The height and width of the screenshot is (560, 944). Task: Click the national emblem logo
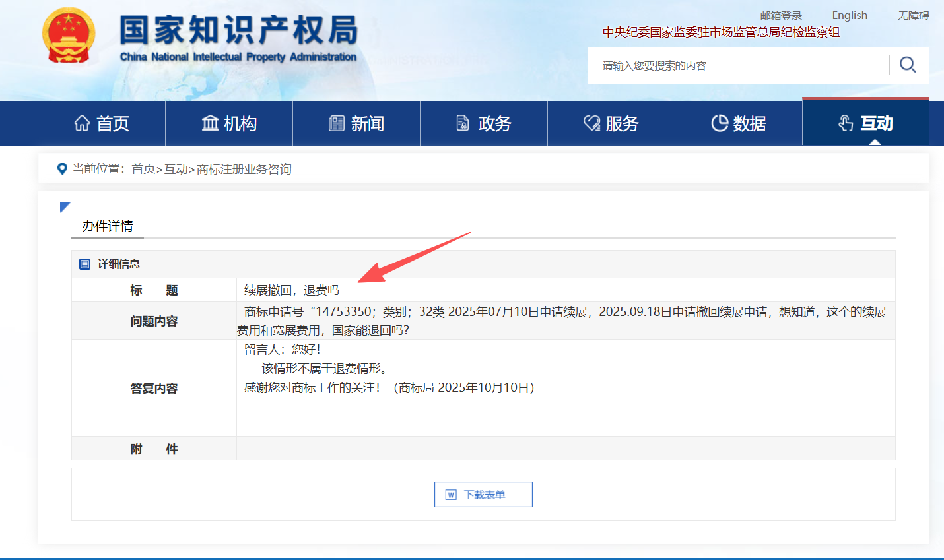69,36
